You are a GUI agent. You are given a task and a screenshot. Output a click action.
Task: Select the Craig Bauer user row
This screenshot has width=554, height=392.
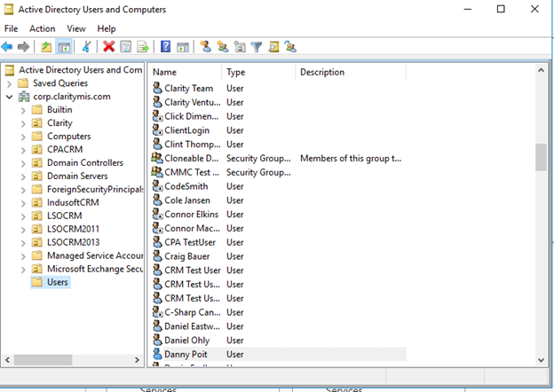point(279,256)
